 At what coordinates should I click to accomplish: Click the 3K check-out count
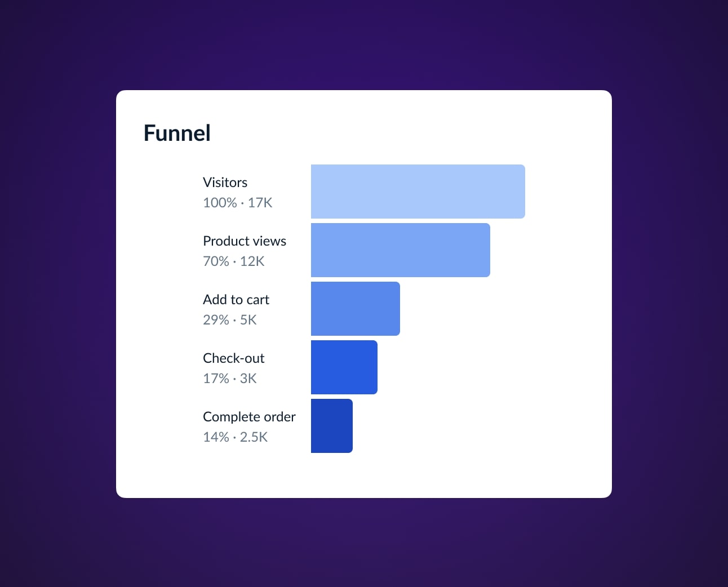(x=248, y=379)
